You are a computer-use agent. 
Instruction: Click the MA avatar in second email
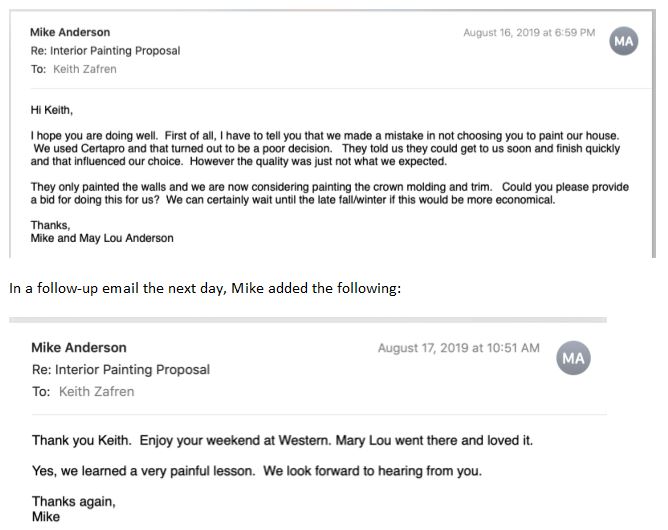pos(573,358)
